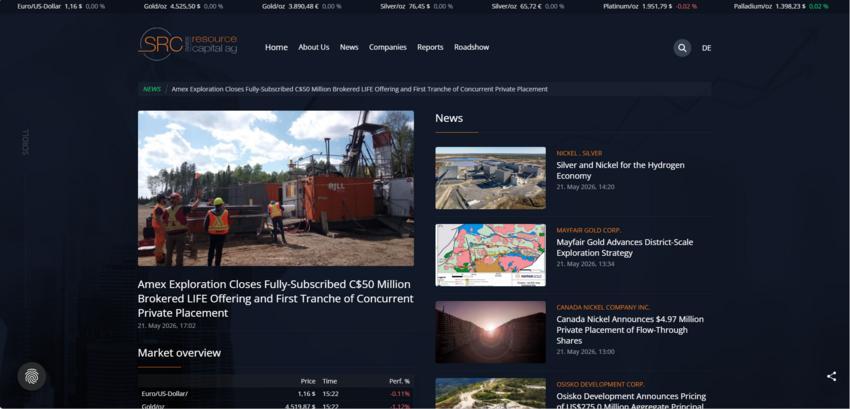Click the Market overview heading
Viewport: 850px width, 409px height.
[179, 353]
